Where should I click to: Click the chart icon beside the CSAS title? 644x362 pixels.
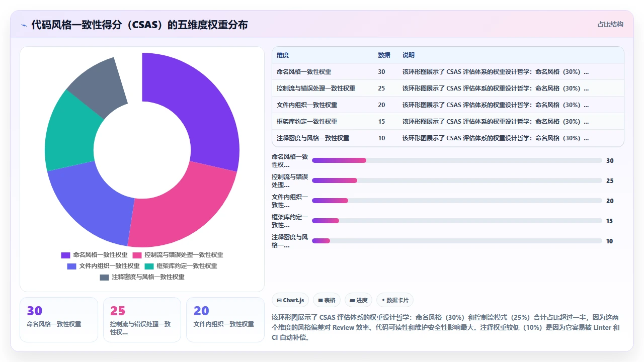point(24,25)
